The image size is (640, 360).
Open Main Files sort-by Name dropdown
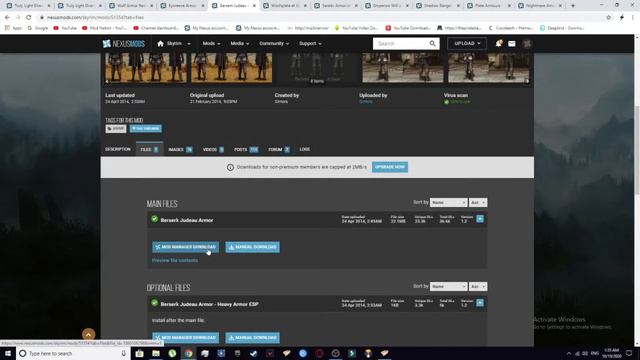click(x=448, y=202)
